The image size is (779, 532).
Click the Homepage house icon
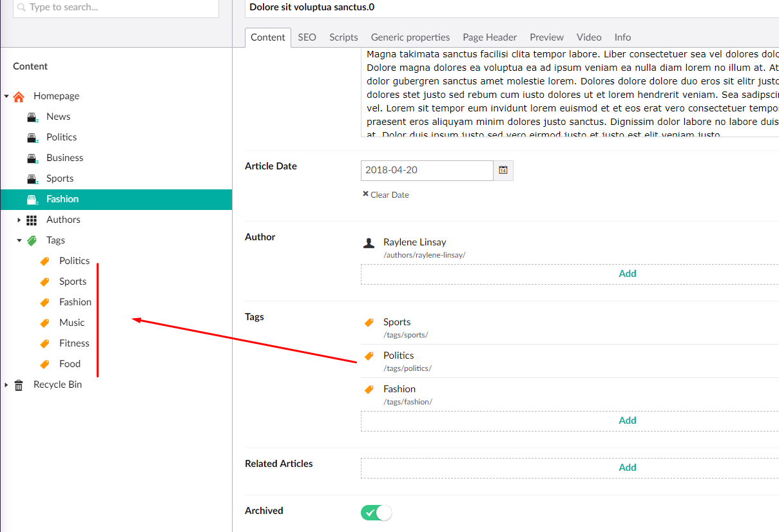[x=19, y=96]
